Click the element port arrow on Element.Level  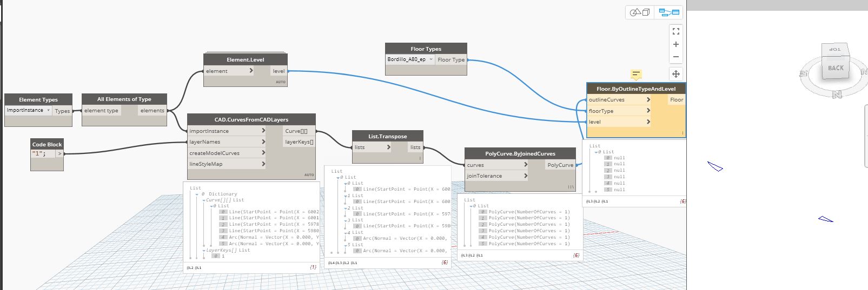click(x=251, y=71)
